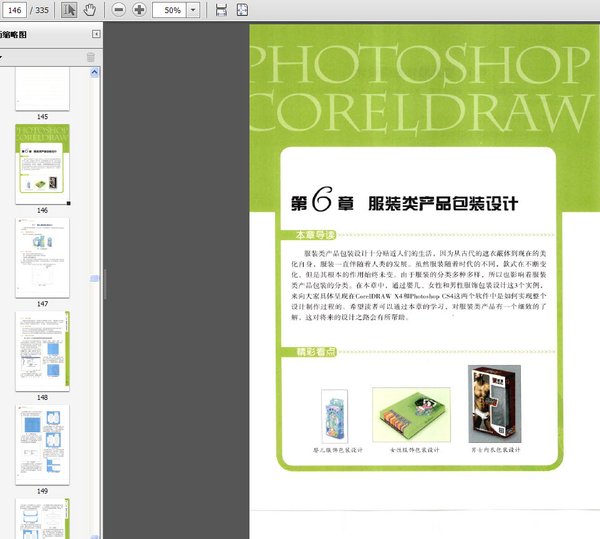Jump to page 147 thumbnail

42,255
